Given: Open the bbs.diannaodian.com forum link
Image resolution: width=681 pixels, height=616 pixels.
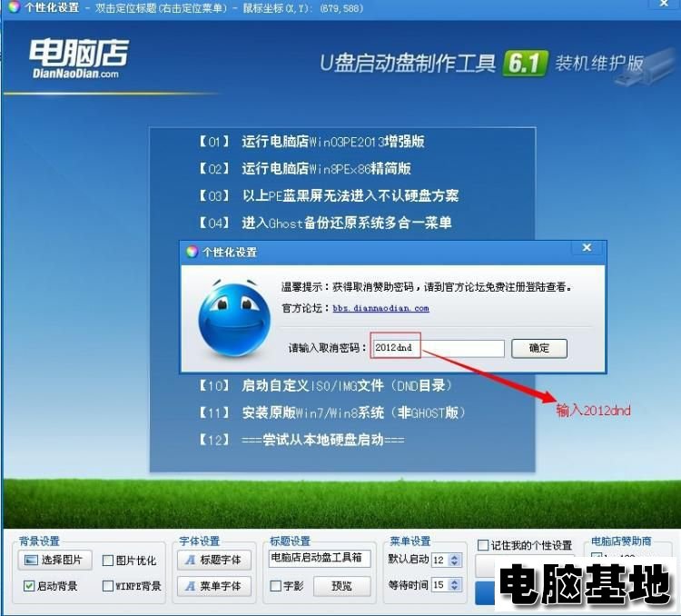Looking at the screenshot, I should point(380,308).
